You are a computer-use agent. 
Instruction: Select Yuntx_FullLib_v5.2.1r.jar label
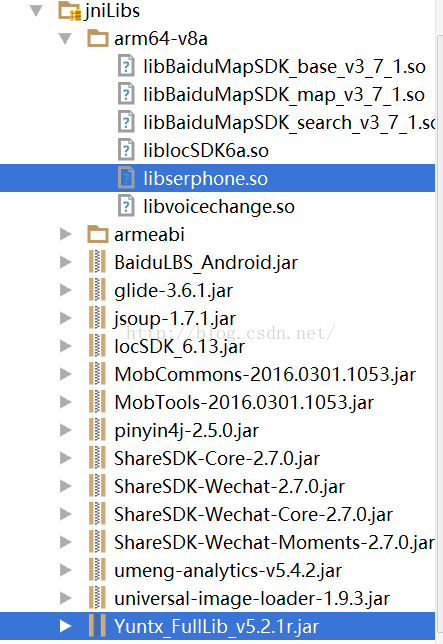tap(216, 627)
